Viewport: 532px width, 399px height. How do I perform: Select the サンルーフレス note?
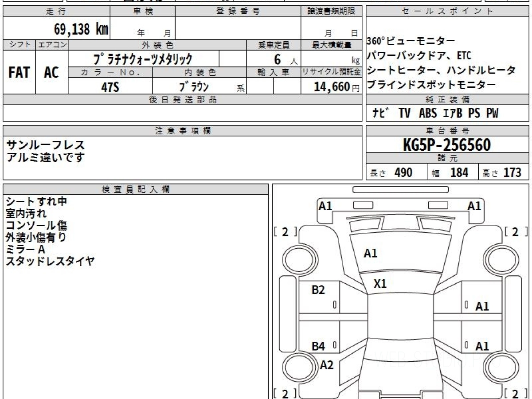click(45, 145)
